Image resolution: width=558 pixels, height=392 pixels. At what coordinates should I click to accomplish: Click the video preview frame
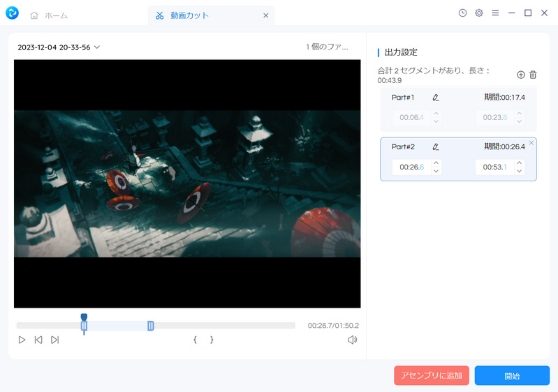(x=187, y=183)
